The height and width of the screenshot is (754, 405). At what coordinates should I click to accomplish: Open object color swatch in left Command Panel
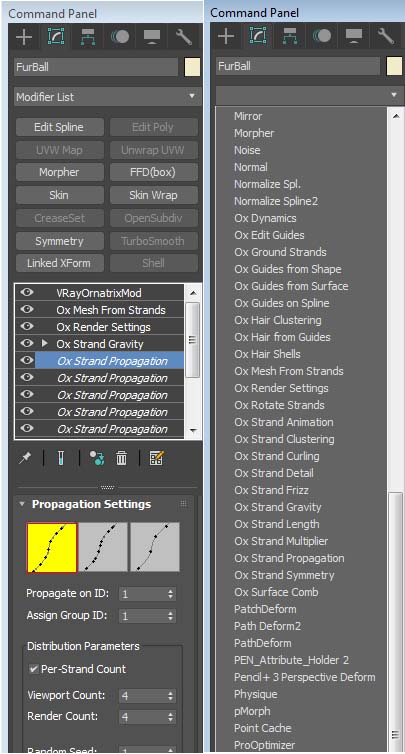tap(192, 67)
